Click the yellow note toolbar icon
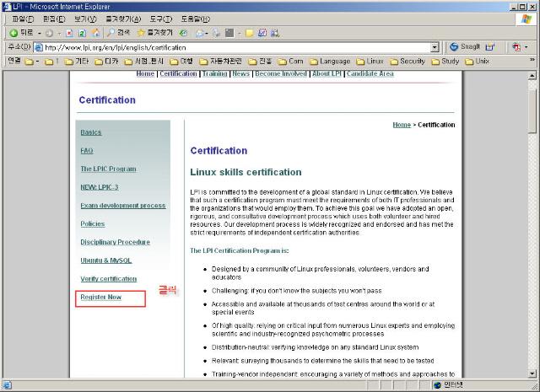 (x=250, y=33)
